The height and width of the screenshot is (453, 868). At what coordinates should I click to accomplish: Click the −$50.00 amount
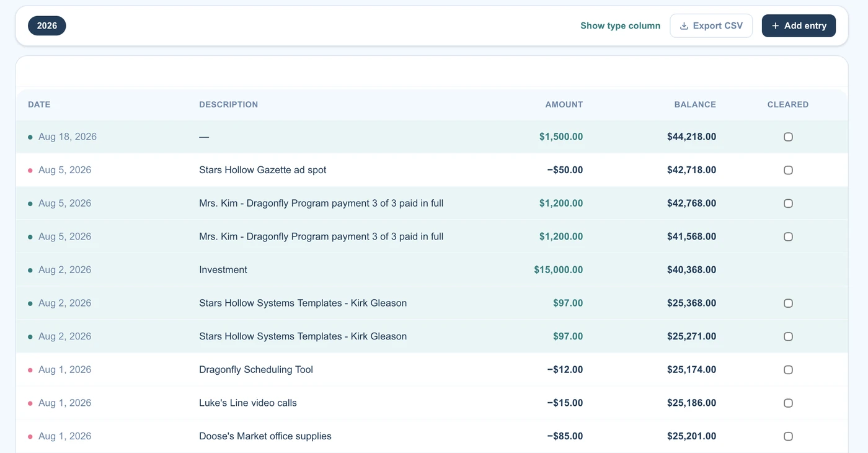[565, 170]
